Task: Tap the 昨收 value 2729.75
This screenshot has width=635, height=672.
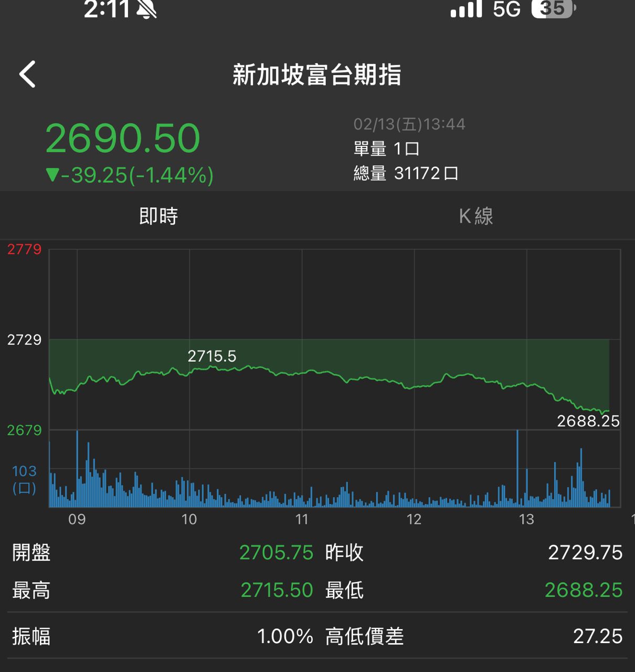Action: pos(585,553)
